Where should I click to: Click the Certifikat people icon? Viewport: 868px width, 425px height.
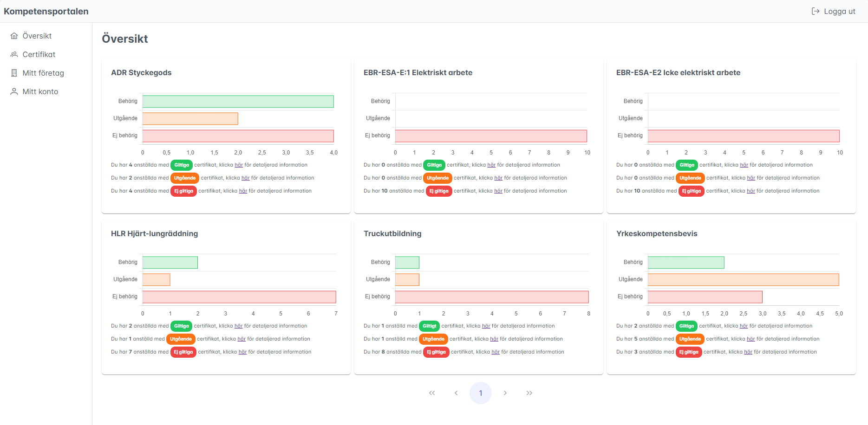(14, 54)
